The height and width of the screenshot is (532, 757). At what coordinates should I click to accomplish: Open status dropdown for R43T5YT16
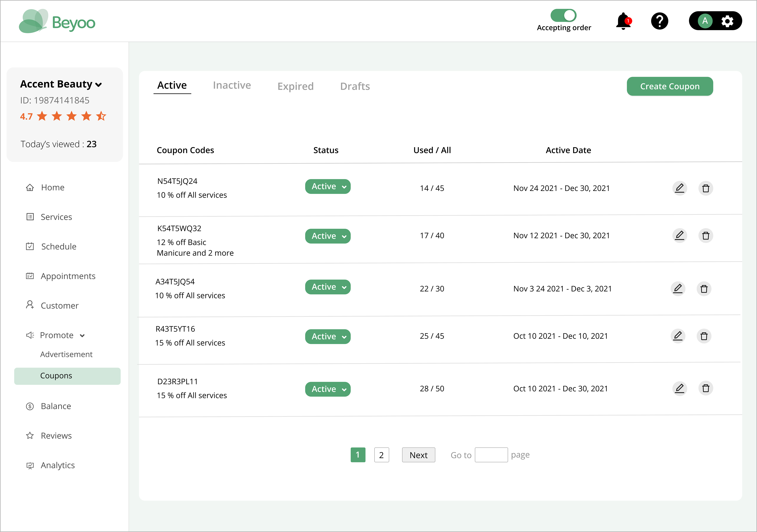[328, 337]
